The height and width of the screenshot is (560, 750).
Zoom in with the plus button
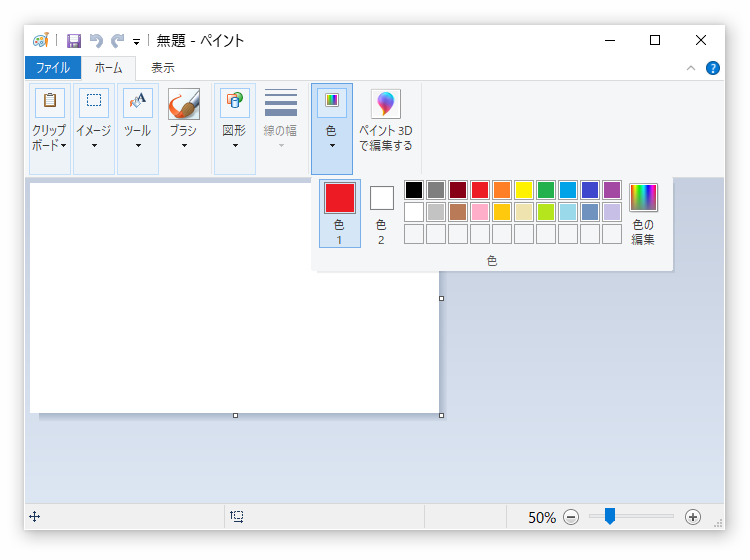coord(693,517)
